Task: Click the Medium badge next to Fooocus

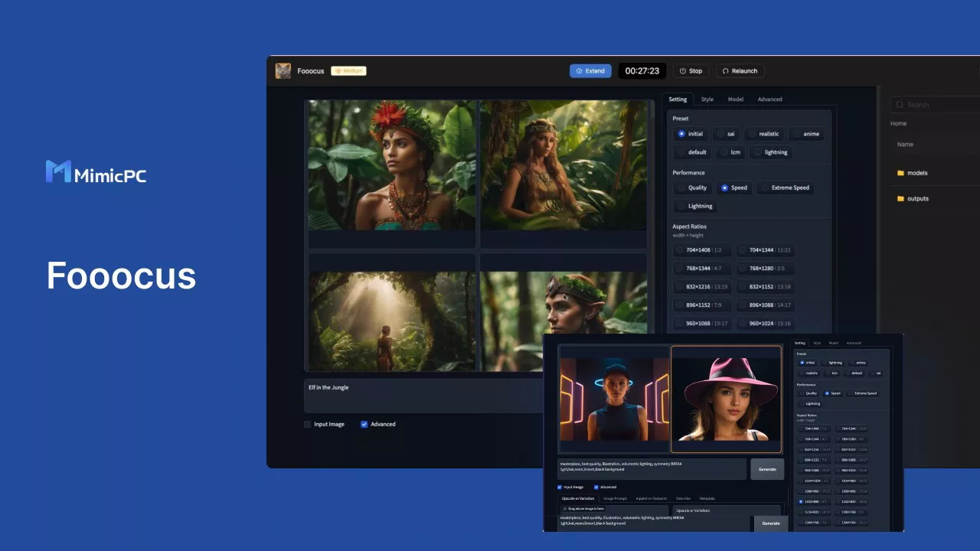Action: tap(348, 71)
